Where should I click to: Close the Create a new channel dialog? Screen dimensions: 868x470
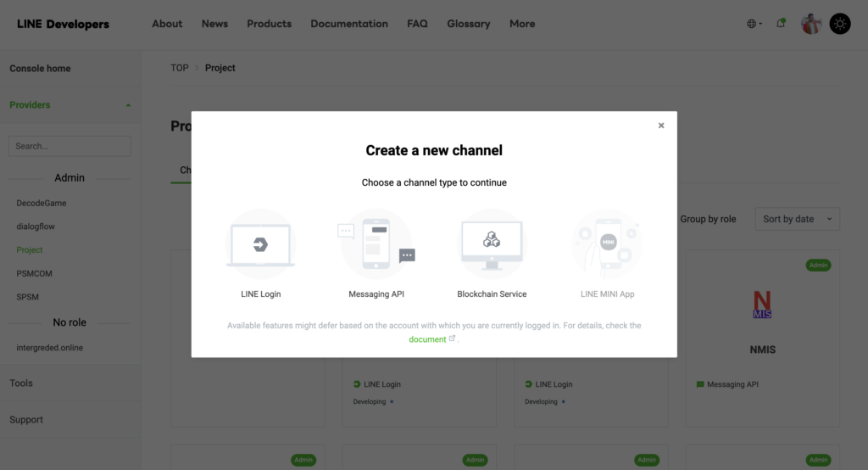point(661,126)
